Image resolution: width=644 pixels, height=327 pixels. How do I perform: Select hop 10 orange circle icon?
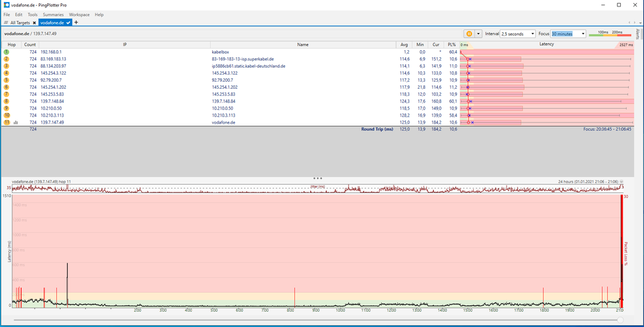pos(6,115)
